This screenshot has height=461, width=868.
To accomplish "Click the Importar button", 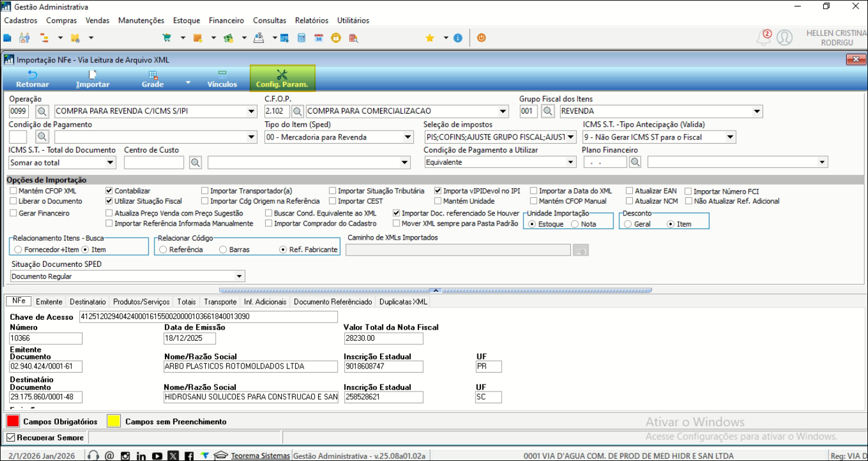I will [x=93, y=79].
